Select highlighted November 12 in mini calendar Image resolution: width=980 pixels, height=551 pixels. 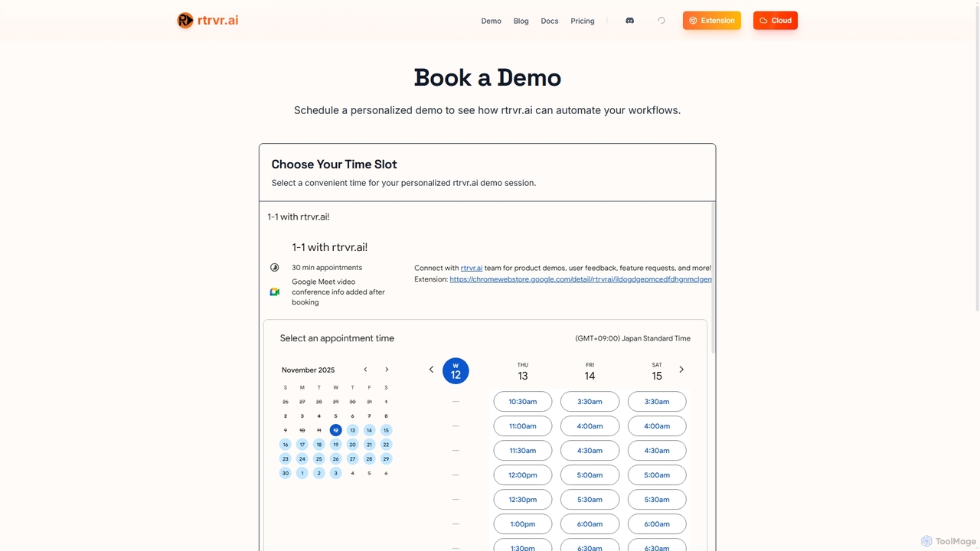[335, 430]
